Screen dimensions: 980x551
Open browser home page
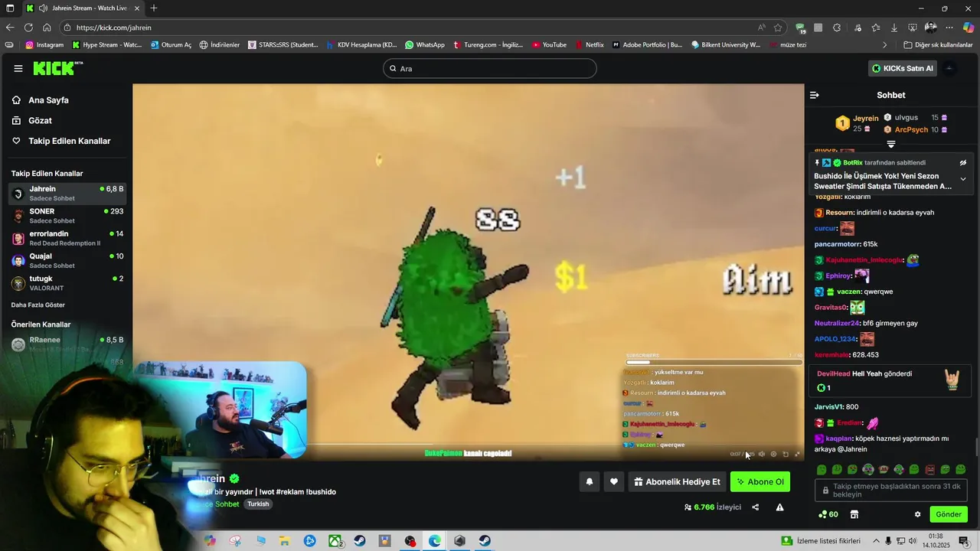(x=47, y=28)
